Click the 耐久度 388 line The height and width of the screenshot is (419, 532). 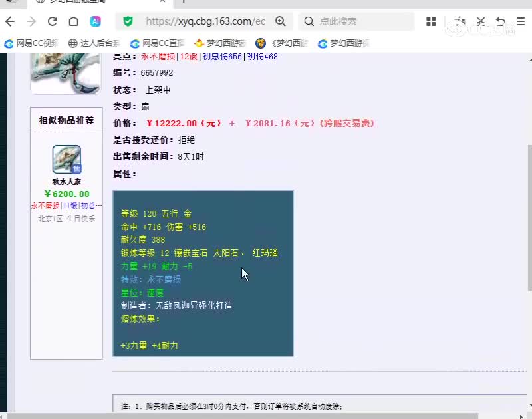tap(143, 240)
